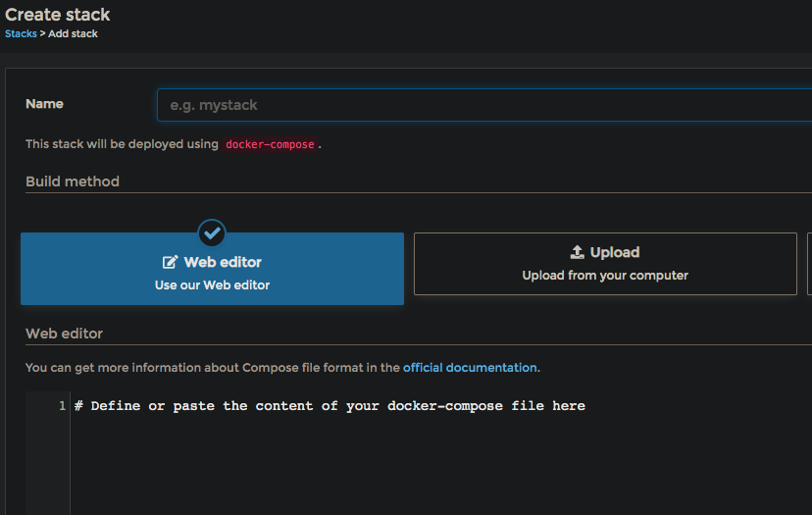Click the Upload arrow icon
812x515 pixels.
[577, 252]
